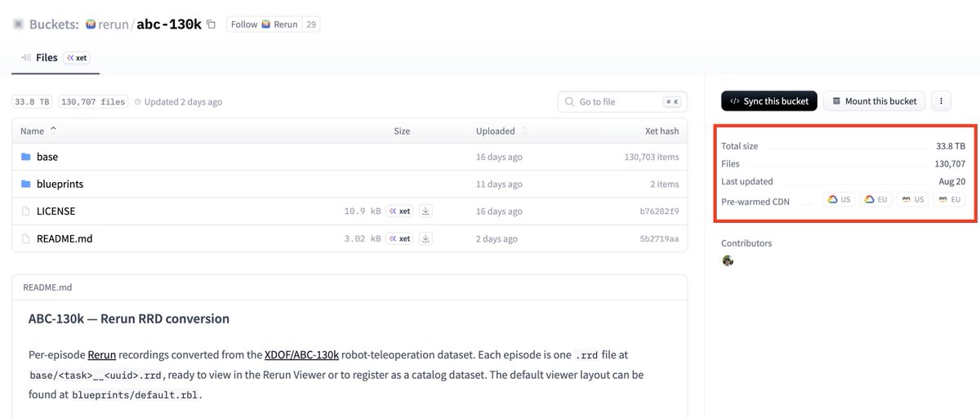The height and width of the screenshot is (418, 980).
Task: Open the rerun organization link
Action: [x=114, y=24]
